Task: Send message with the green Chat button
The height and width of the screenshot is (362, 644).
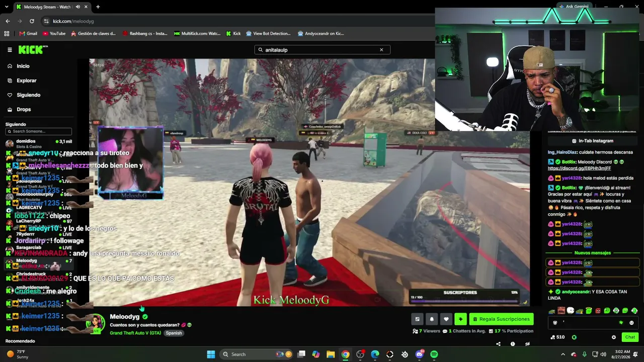Action: coord(630,337)
